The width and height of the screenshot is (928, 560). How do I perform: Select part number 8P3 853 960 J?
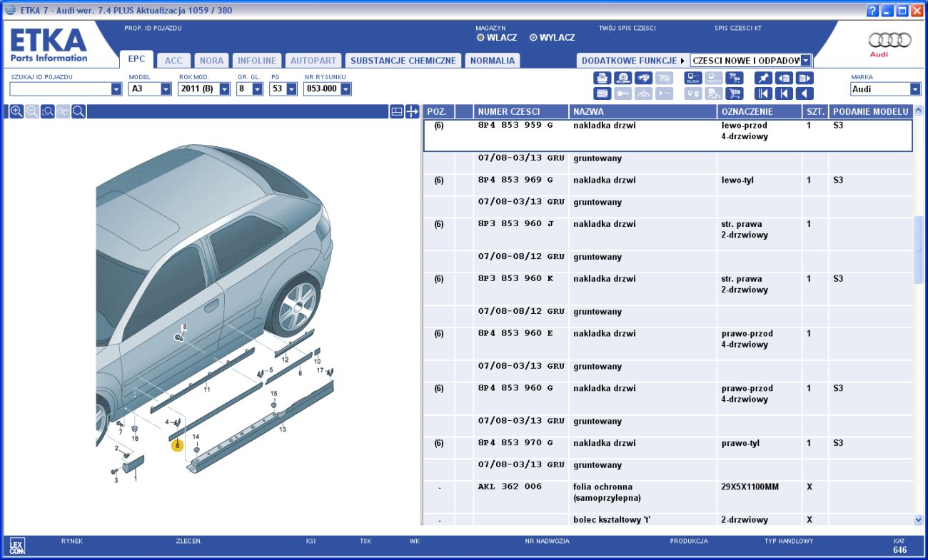(x=515, y=224)
